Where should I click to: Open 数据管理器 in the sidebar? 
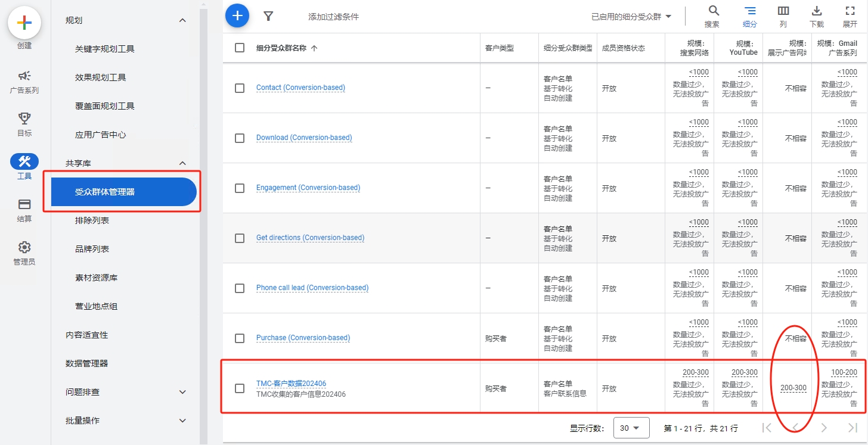87,363
